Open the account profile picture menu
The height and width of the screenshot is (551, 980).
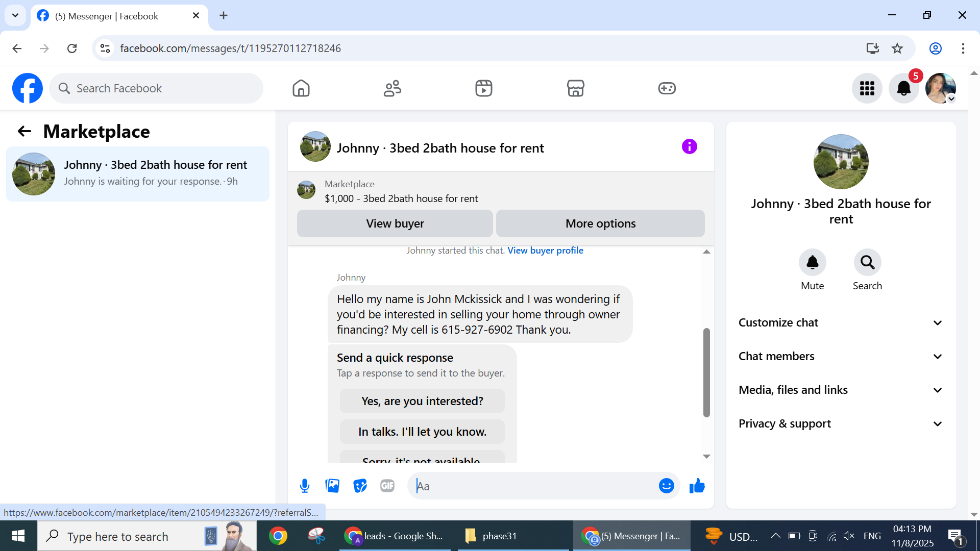[941, 88]
